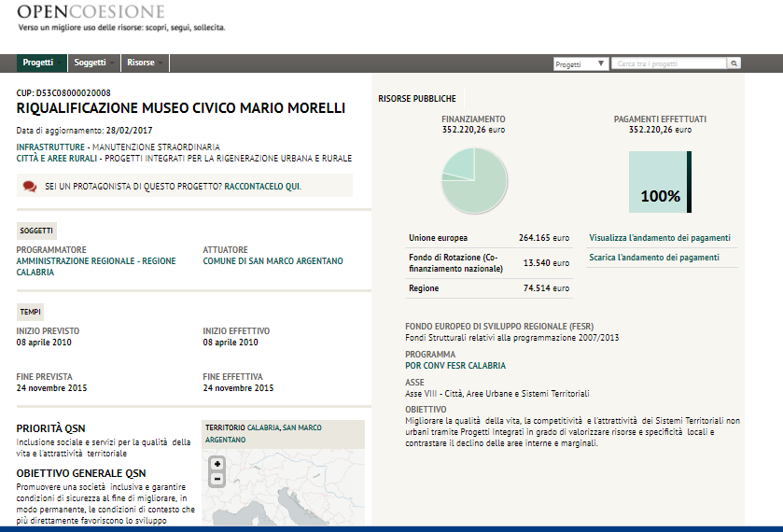Viewport: 783px width, 532px height.
Task: Click the 'Asse VIII - Città, Aree Urbane' text
Action: 497,394
